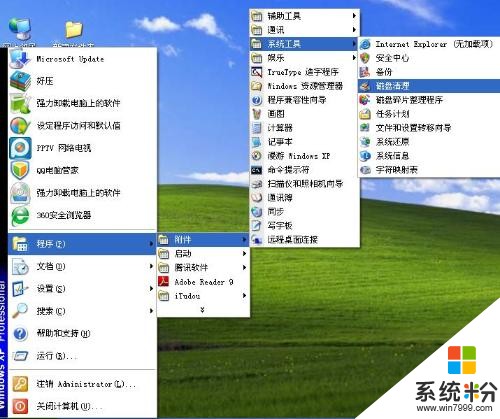Launch 360安全浏览器 icon
Screen dimensions: 500x419
point(20,215)
